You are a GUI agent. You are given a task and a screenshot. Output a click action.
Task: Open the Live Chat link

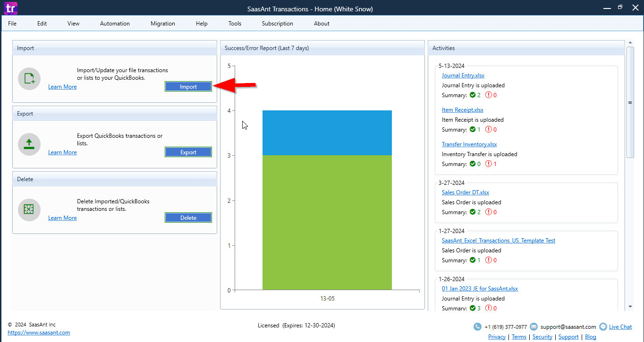[620, 327]
